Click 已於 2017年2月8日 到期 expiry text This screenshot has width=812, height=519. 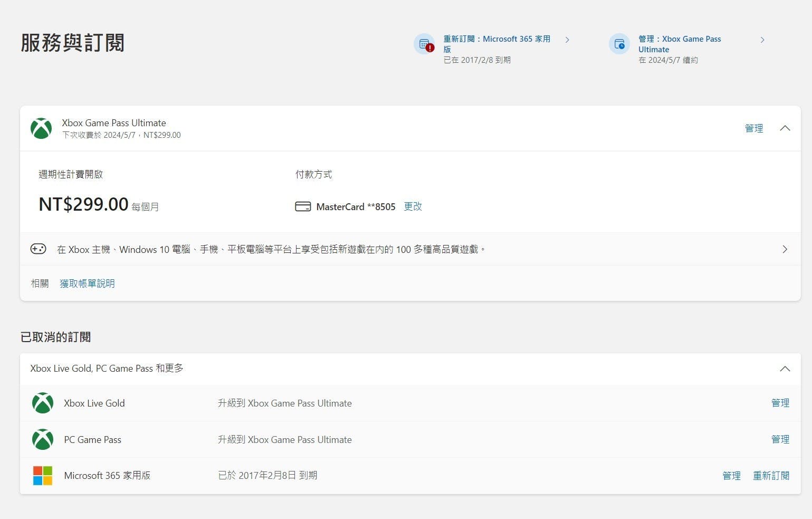pos(268,475)
